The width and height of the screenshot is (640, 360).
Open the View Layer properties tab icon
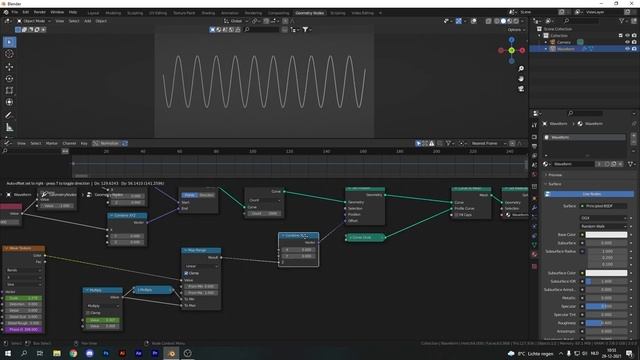[534, 156]
